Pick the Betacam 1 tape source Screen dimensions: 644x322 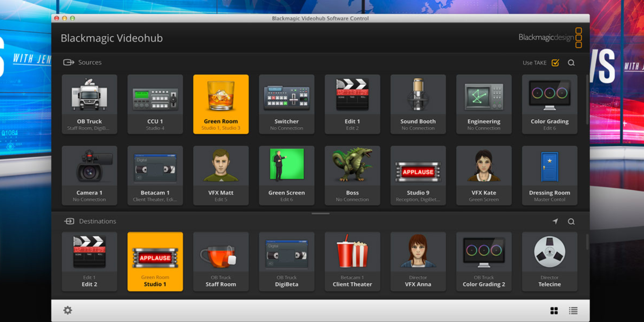click(x=155, y=175)
